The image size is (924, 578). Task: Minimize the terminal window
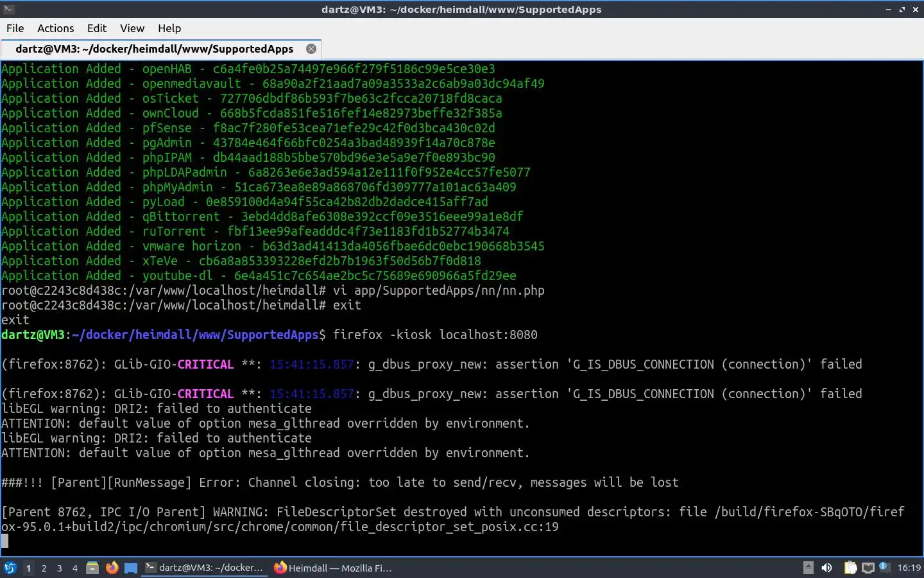(889, 10)
